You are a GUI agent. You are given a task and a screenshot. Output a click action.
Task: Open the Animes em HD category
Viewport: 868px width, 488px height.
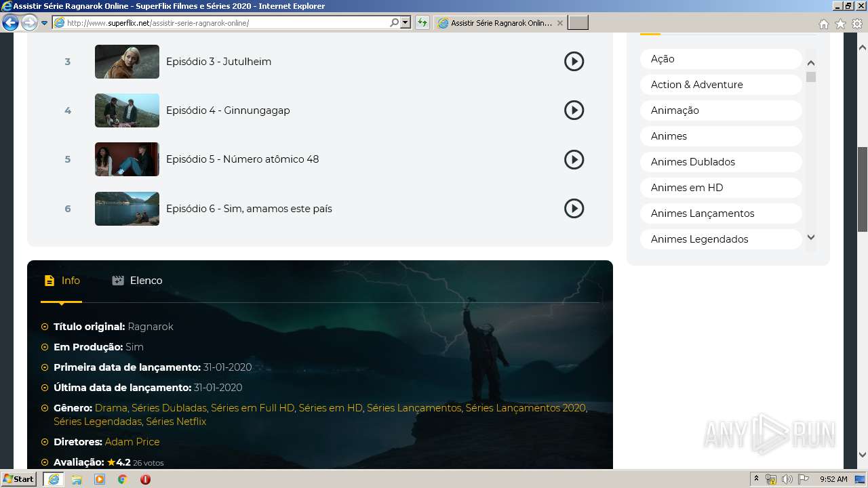point(721,188)
